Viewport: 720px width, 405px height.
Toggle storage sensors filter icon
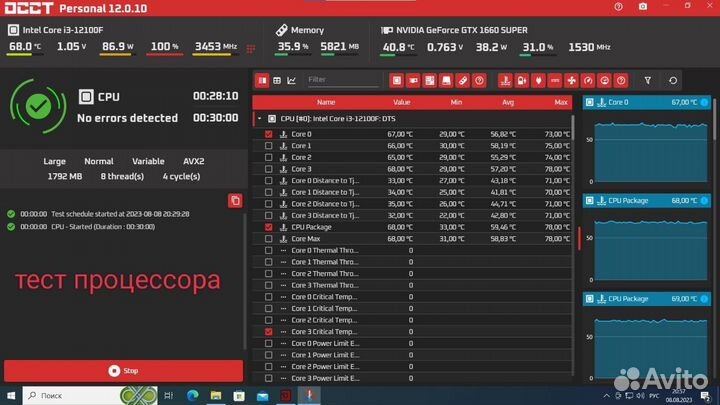pyautogui.click(x=446, y=80)
